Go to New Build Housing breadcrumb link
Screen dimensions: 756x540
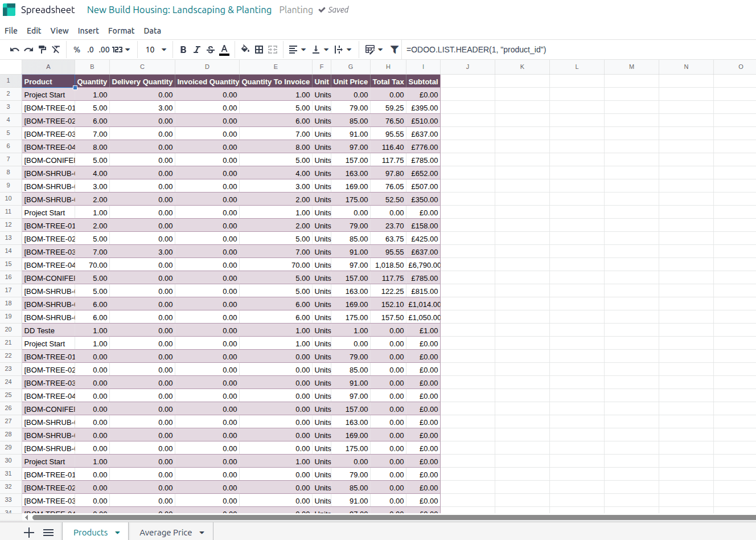point(179,10)
